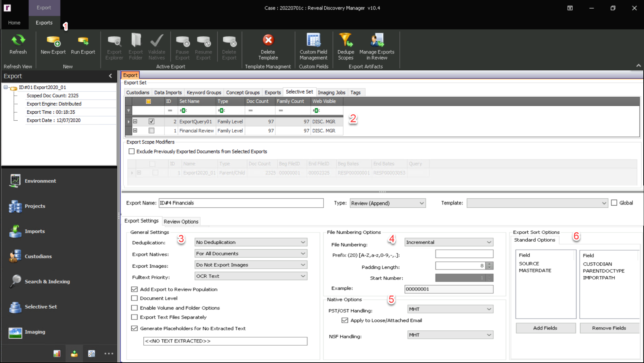Check the Financial Review set checkbox
The image size is (644, 363).
(x=151, y=130)
